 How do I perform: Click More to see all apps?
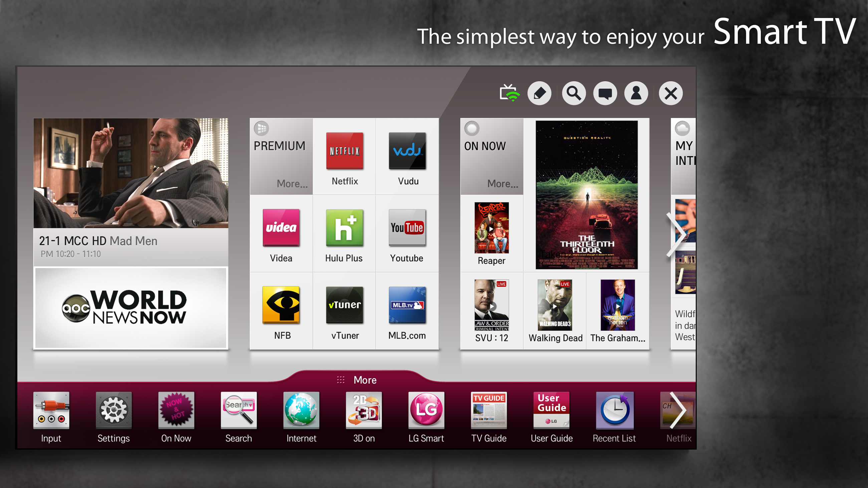[x=366, y=379]
